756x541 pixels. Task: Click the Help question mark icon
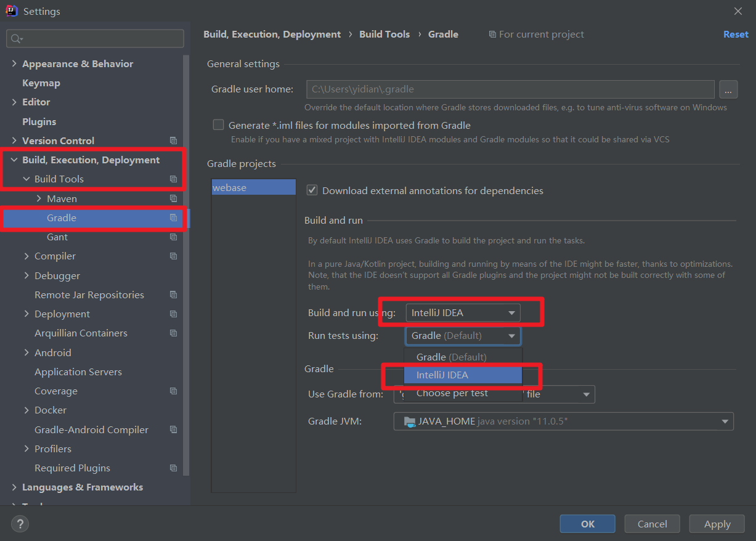[20, 524]
